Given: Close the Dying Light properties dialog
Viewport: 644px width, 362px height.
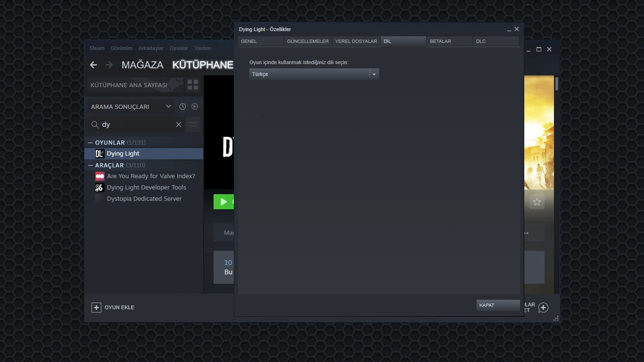Looking at the screenshot, I should 517,29.
